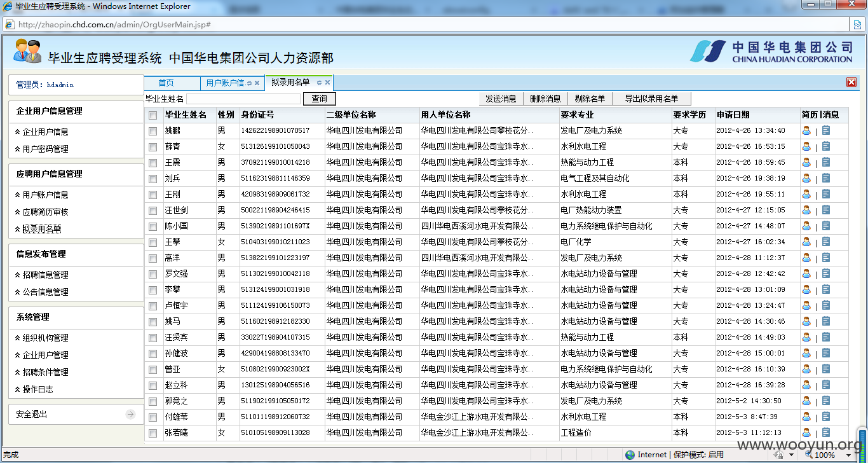Open 用户账户信息 sidebar entry
Viewport: 868px width, 463px height.
click(x=45, y=195)
